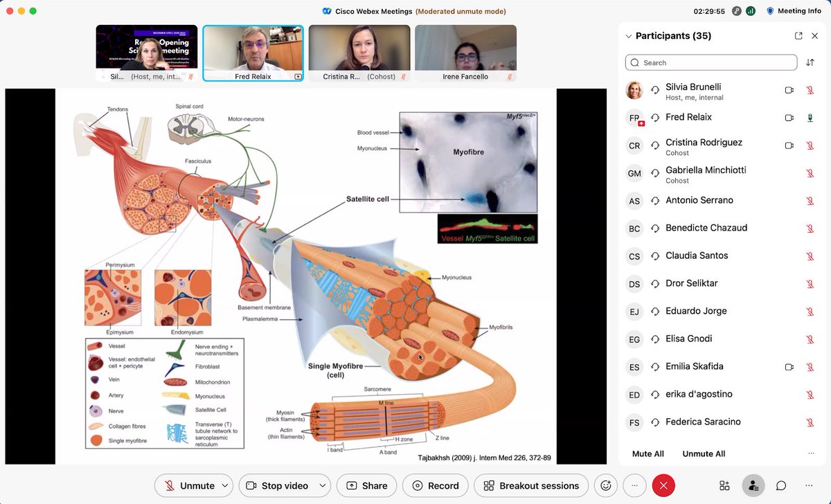This screenshot has height=504, width=831.
Task: Click the Mute All button
Action: point(648,453)
